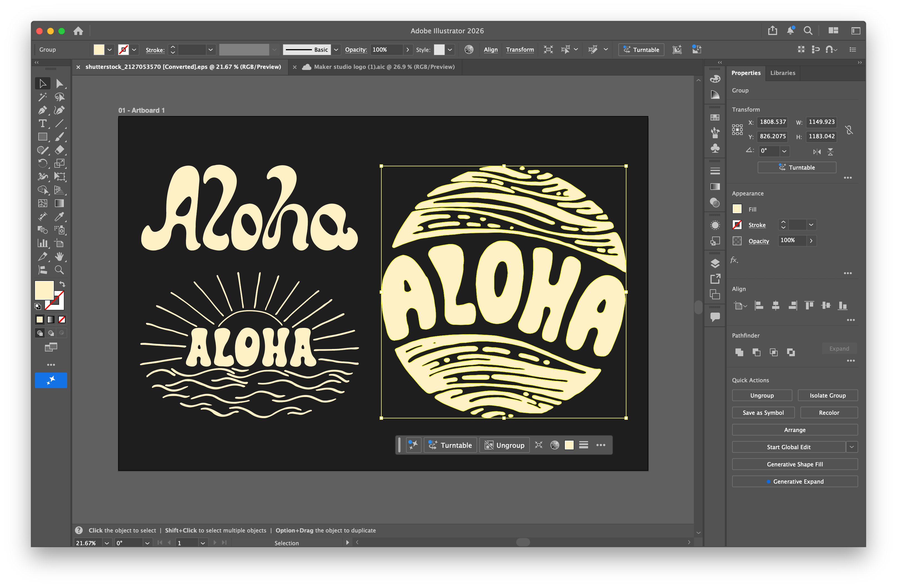
Task: Select the Direct Selection tool
Action: click(x=59, y=83)
